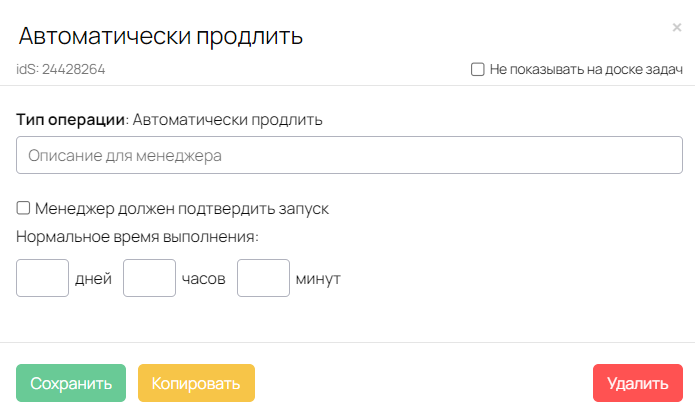Select the idS: 24428264 identifier text
This screenshot has width=695, height=414.
click(61, 69)
